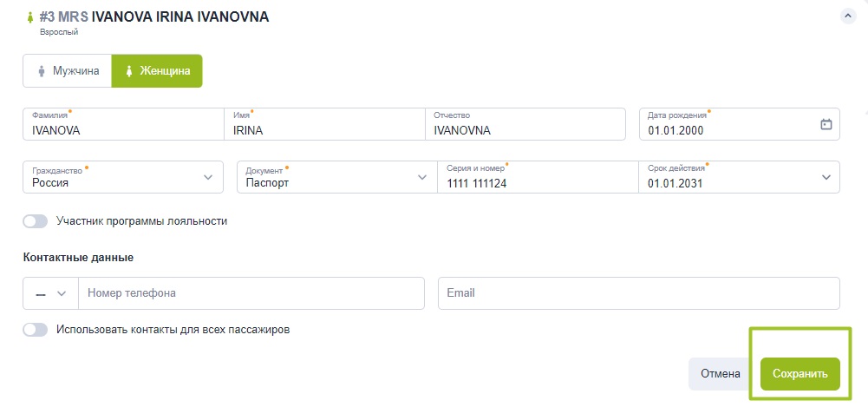868x407 pixels.
Task: Click the calendar icon in the Дата рождения field
Action: pos(826,124)
